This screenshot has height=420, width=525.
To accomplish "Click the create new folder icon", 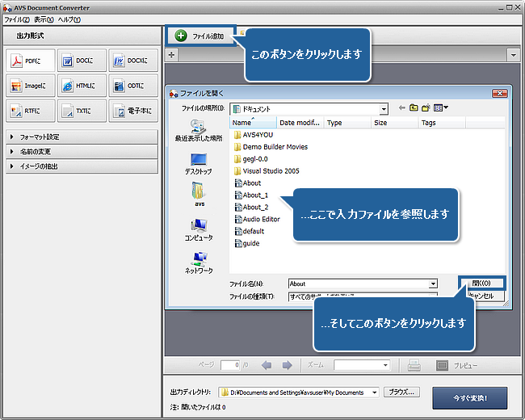I will [x=426, y=107].
